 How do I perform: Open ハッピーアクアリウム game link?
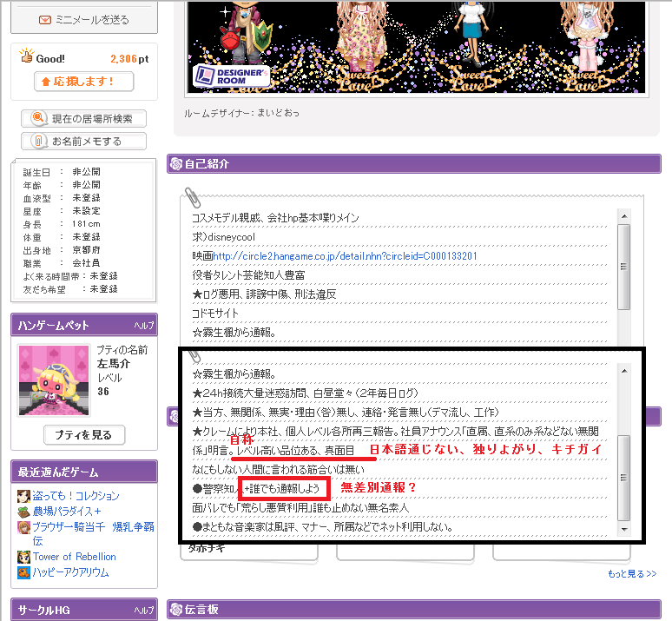tap(70, 572)
